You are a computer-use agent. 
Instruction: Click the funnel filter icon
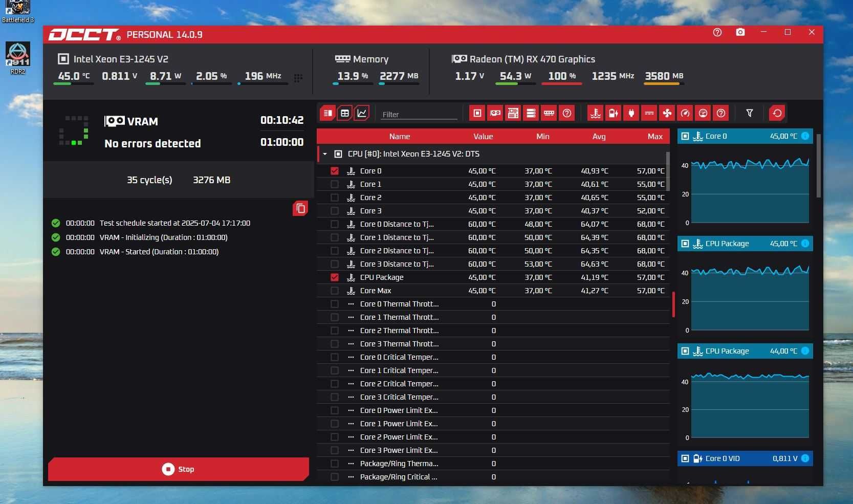[x=750, y=113]
